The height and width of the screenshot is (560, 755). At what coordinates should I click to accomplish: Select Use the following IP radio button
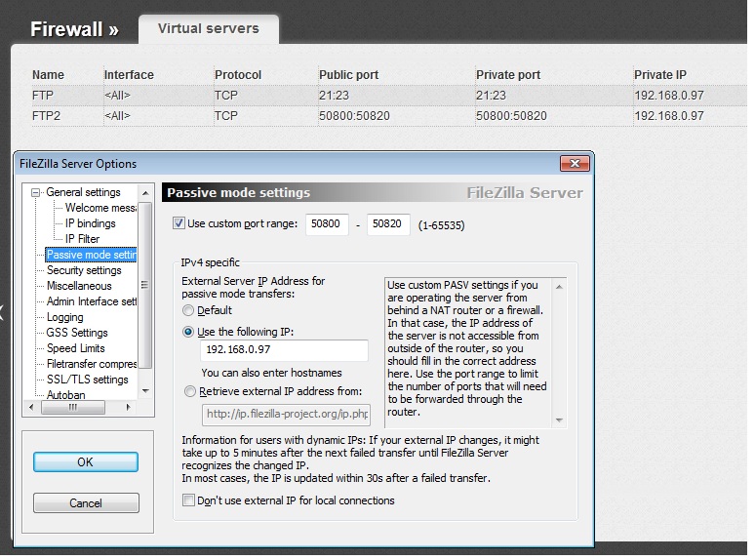tap(188, 332)
